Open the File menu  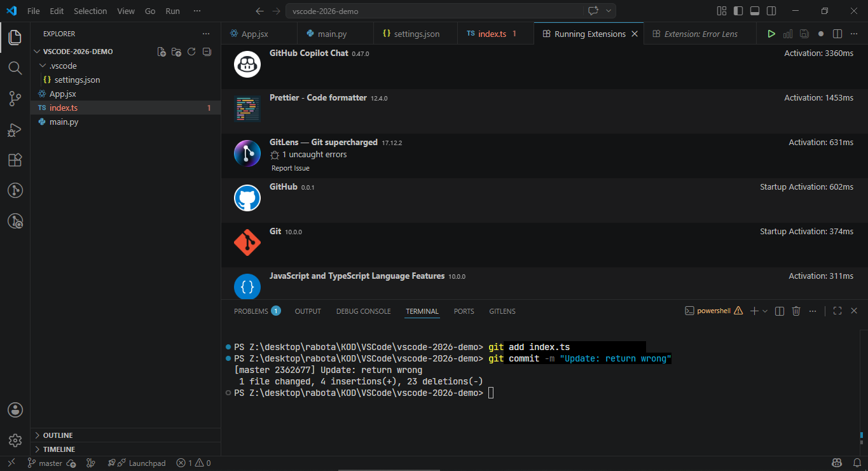pos(34,11)
